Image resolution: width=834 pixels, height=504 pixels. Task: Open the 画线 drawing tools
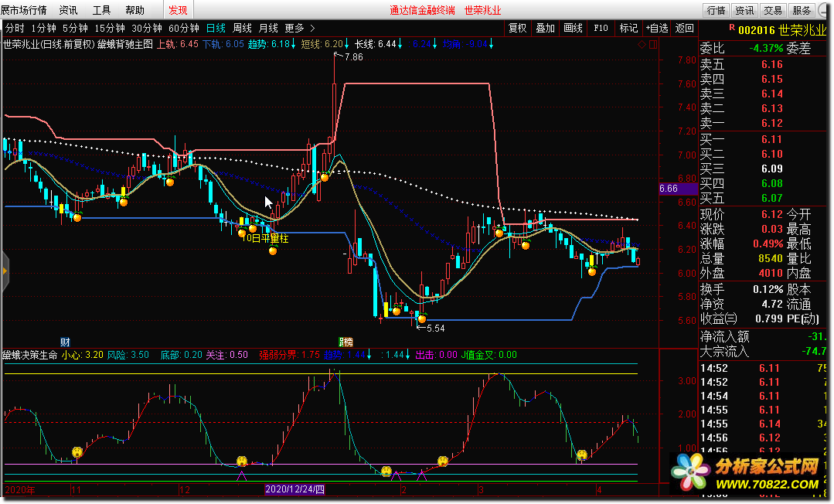(x=573, y=28)
